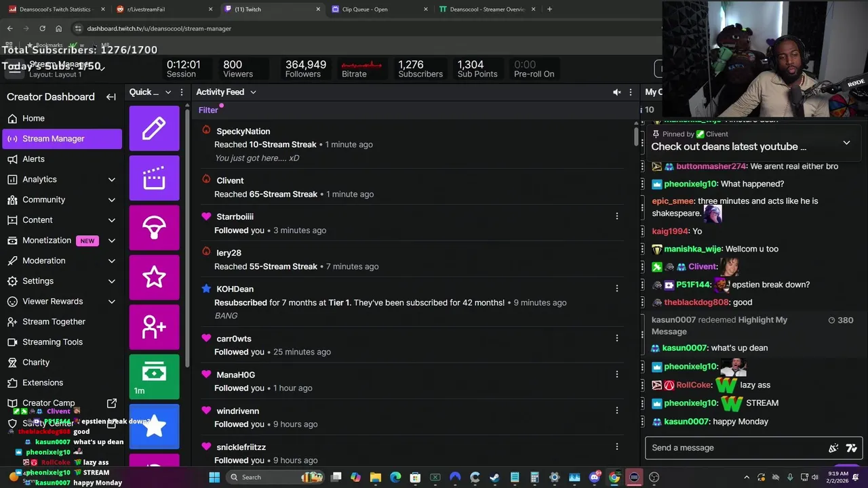Screen dimensions: 868x488
Task: Reload the page with browser refresh button
Action: click(x=42, y=28)
